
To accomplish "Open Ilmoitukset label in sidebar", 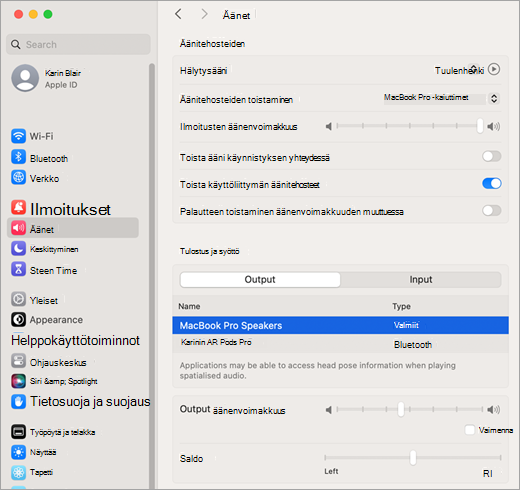I will click(x=70, y=209).
